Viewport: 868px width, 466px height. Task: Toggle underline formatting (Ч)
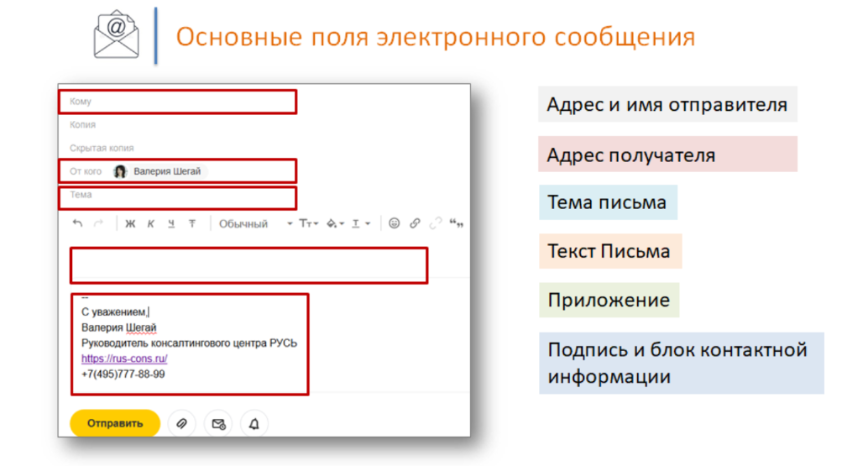171,223
